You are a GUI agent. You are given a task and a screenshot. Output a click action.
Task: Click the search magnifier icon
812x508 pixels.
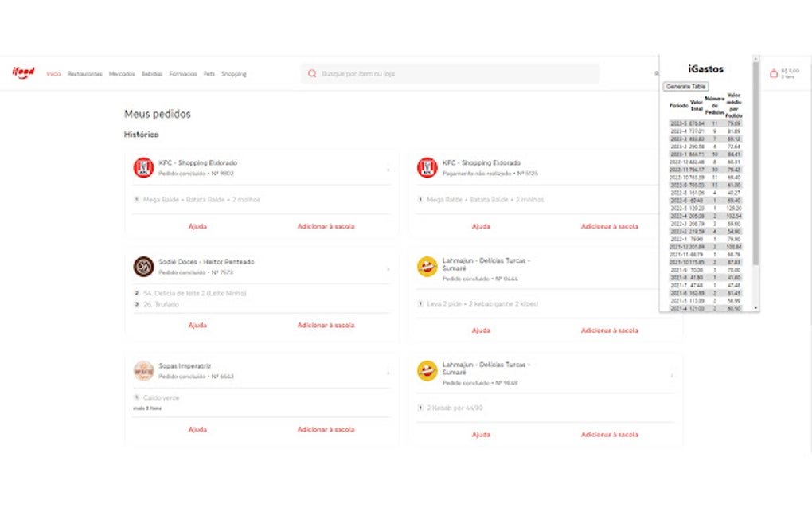pos(312,73)
